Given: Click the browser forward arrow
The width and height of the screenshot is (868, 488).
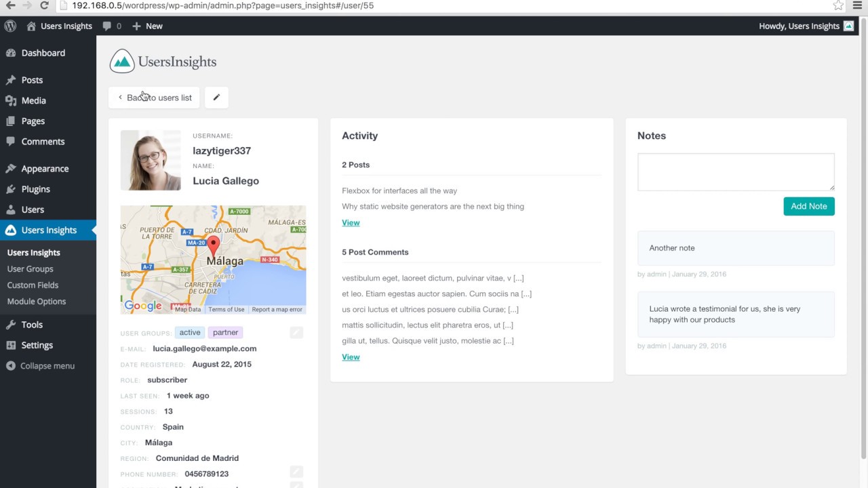Looking at the screenshot, I should (x=27, y=5).
